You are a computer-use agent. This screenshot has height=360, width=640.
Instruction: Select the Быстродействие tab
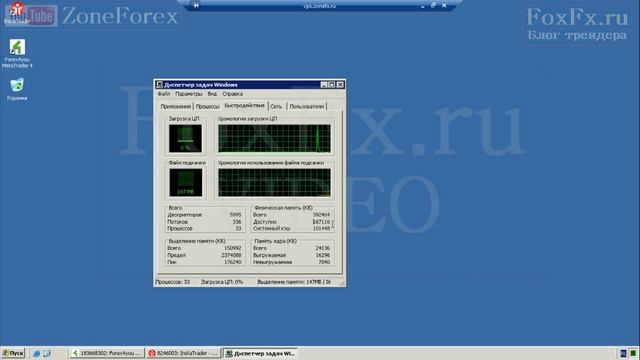click(244, 105)
